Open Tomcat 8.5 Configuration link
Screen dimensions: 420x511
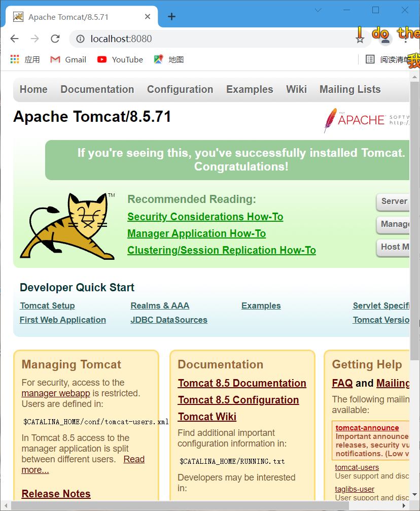click(x=238, y=400)
